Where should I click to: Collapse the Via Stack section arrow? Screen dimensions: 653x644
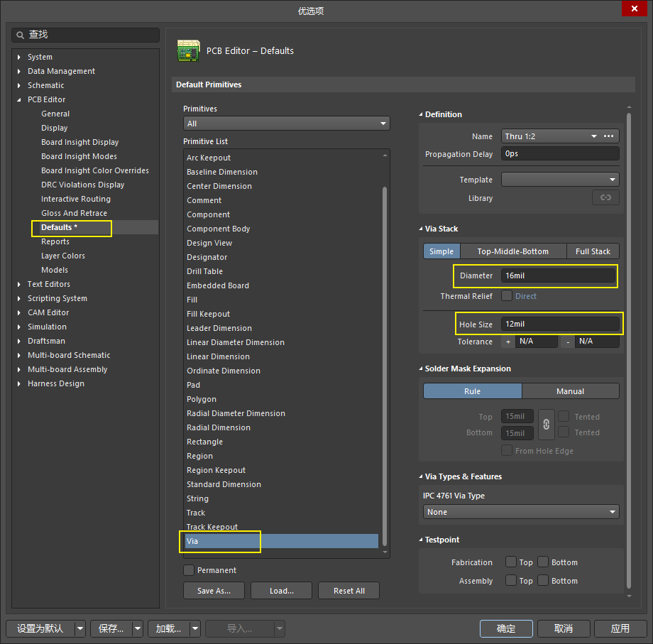point(420,229)
